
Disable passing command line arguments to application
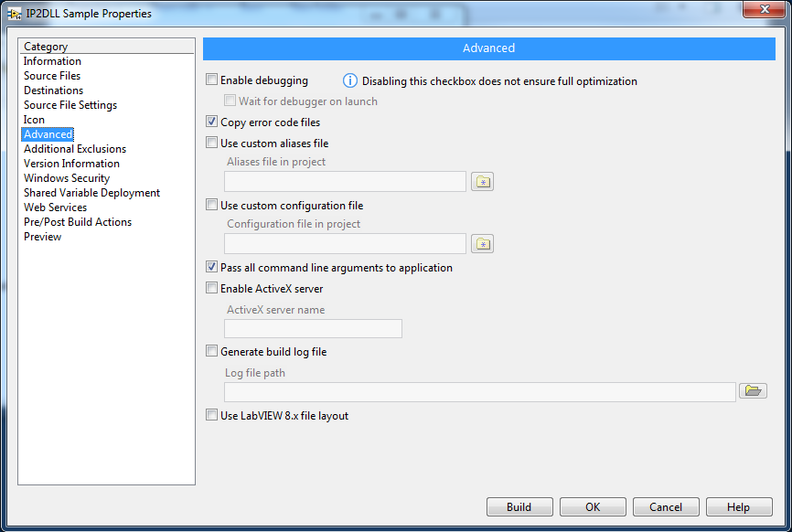tap(211, 267)
